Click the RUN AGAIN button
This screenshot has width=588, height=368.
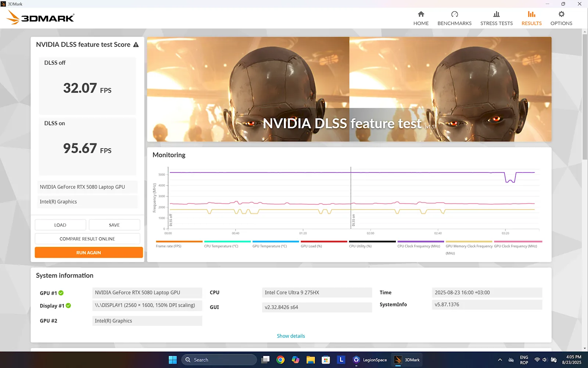pos(89,252)
